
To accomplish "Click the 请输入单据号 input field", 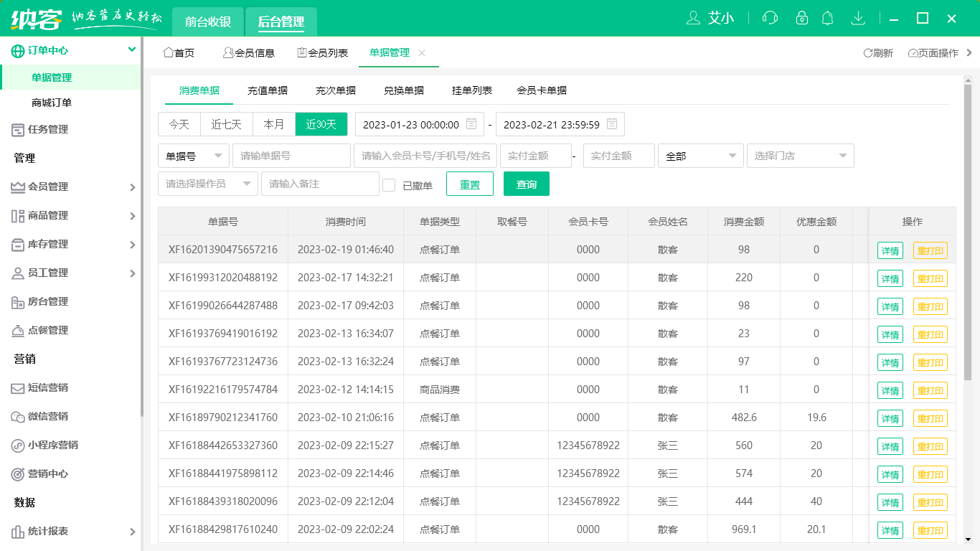I will pyautogui.click(x=291, y=156).
